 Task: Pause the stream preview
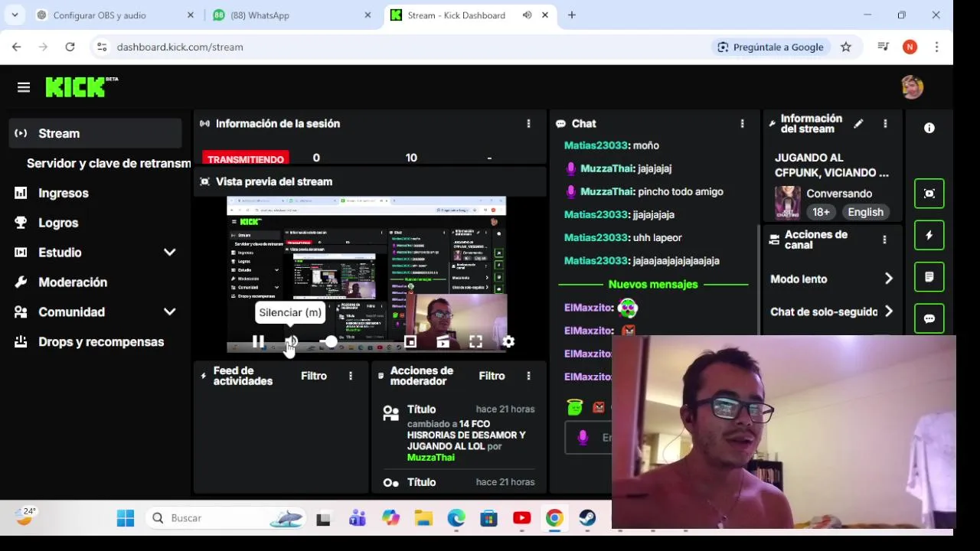click(x=258, y=342)
